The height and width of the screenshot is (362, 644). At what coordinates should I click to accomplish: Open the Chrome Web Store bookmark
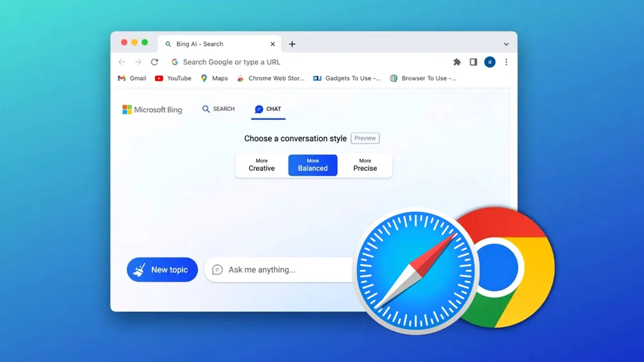271,78
